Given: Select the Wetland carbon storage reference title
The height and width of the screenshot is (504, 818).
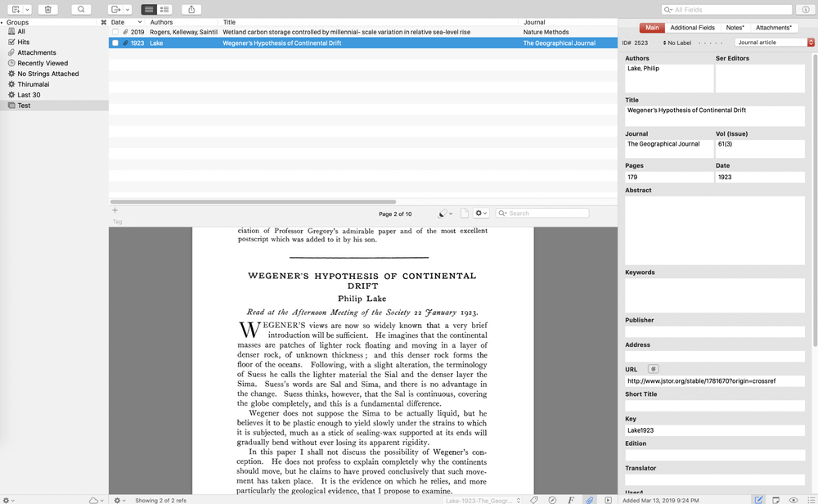Looking at the screenshot, I should tap(346, 32).
